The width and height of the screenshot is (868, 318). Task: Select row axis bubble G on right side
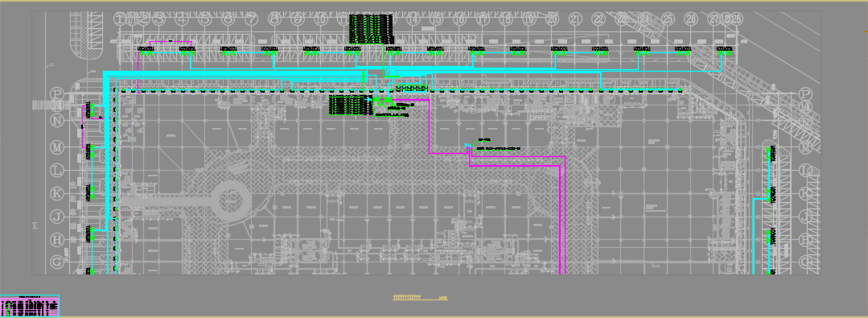point(806,261)
